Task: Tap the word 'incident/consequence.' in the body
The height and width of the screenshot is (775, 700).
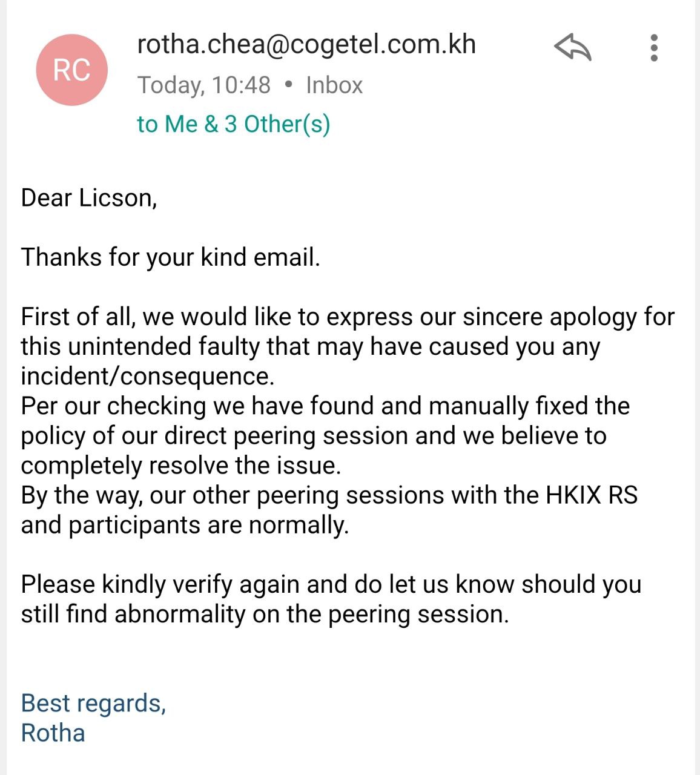Action: [x=148, y=376]
